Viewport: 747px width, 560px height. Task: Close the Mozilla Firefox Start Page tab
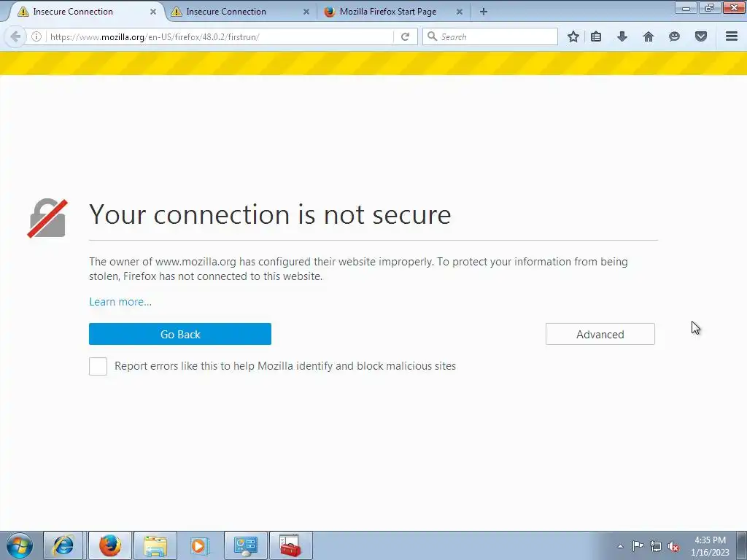click(460, 12)
